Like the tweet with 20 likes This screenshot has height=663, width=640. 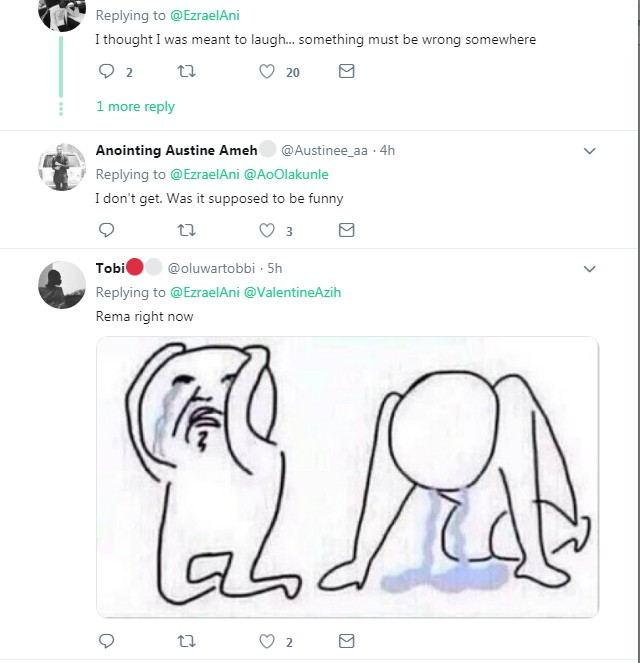click(x=267, y=72)
